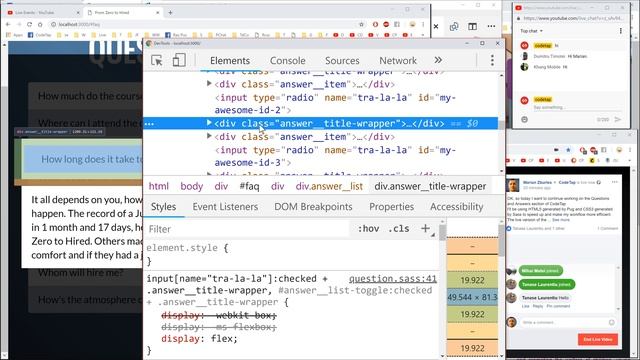
Task: Click the body breadcrumb
Action: [191, 186]
